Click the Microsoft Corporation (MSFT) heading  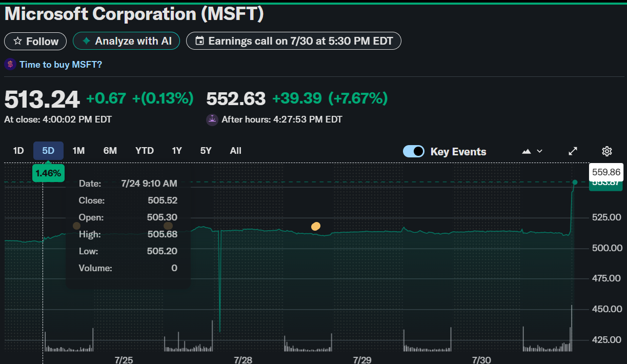pos(134,13)
